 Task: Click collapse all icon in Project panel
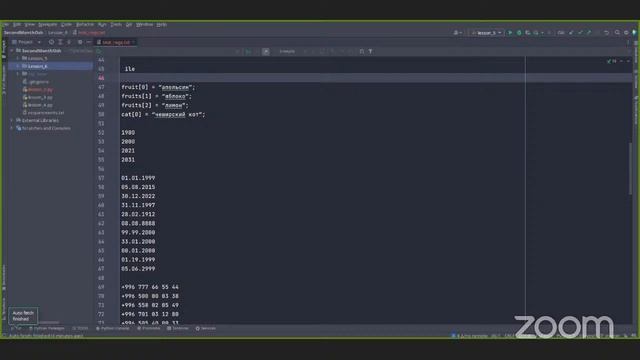point(69,42)
